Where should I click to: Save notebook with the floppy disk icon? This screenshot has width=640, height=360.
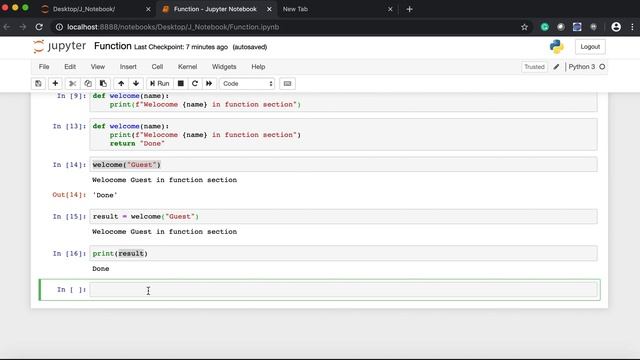point(38,83)
